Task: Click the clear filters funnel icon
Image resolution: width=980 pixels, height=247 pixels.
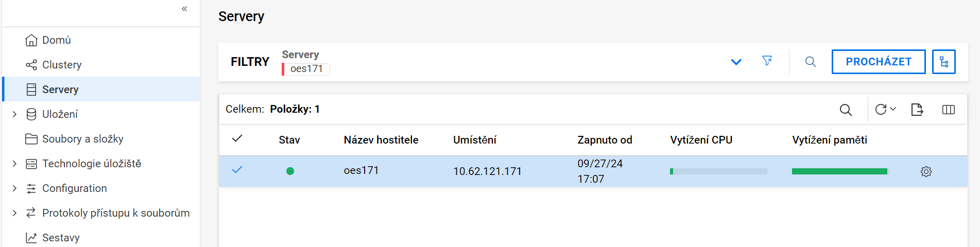Action: click(767, 61)
